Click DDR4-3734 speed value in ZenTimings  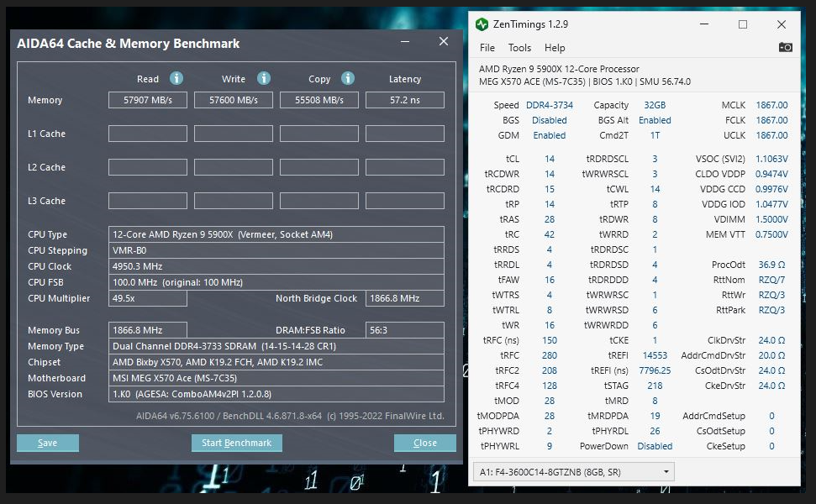click(x=550, y=105)
